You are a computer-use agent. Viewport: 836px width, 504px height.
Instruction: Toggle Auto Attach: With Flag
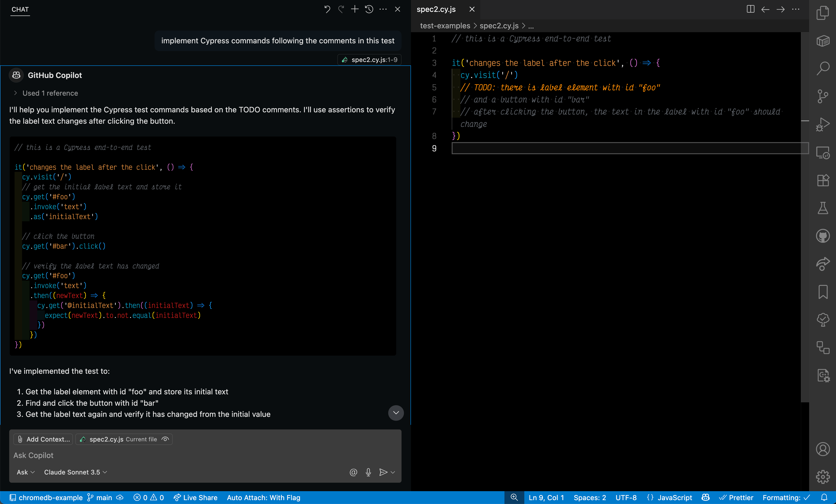[x=264, y=497]
